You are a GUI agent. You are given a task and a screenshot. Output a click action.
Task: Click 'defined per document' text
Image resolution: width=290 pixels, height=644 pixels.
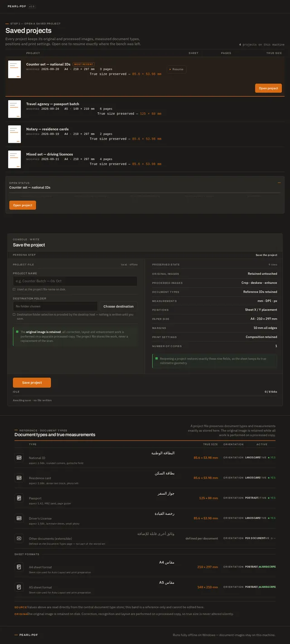click(202, 538)
